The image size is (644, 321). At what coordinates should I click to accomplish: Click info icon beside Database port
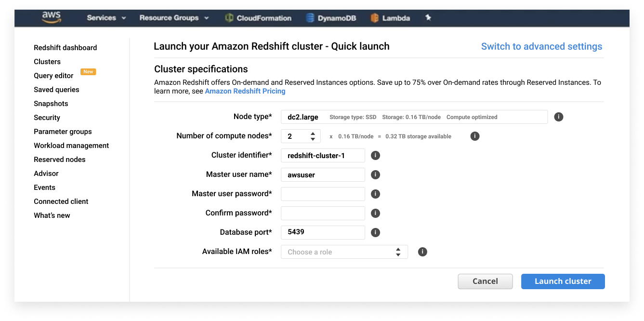click(375, 233)
